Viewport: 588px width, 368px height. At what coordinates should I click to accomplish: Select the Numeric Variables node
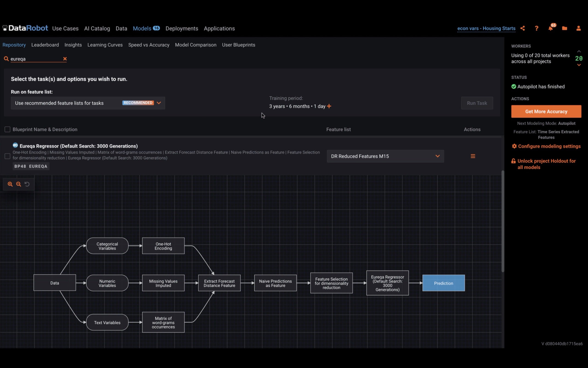[107, 283]
